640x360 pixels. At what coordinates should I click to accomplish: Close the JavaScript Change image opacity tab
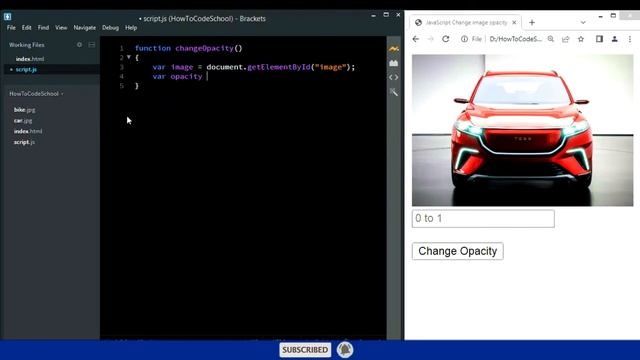(514, 22)
